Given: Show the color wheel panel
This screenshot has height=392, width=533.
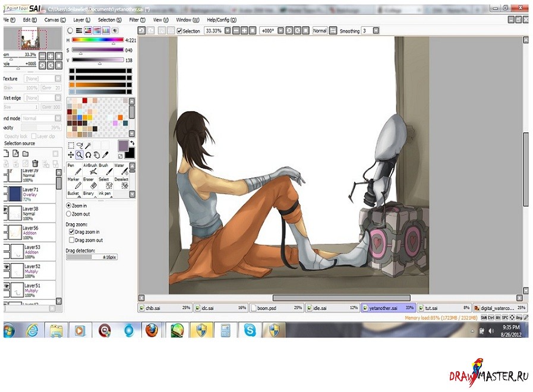Looking at the screenshot, I should (70, 30).
